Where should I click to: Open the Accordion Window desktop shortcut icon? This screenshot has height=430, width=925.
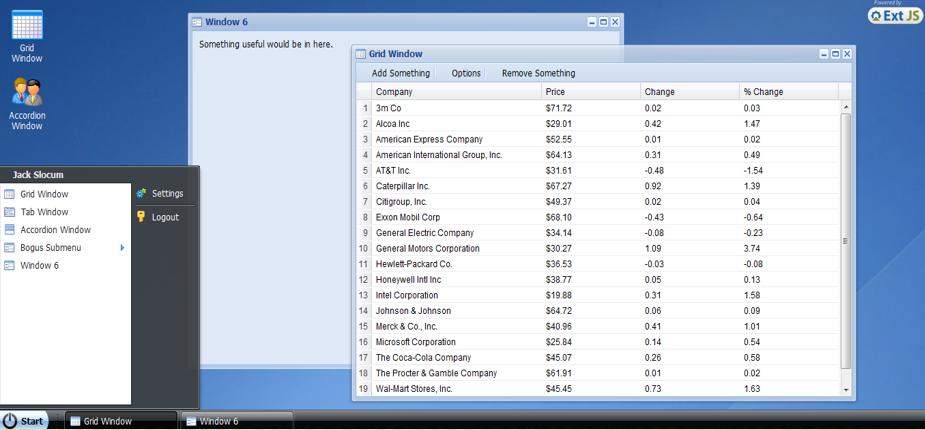point(27,92)
